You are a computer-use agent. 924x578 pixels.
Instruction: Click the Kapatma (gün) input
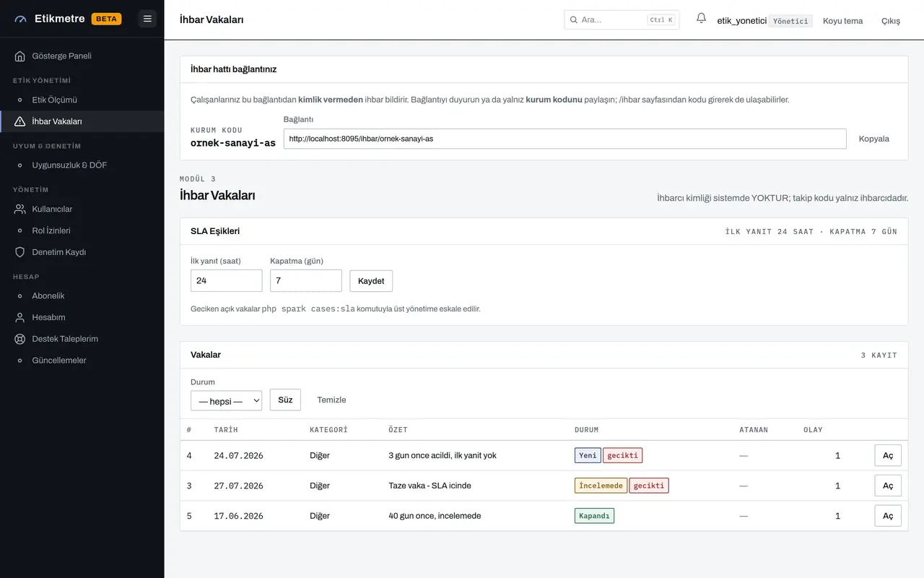pos(305,281)
